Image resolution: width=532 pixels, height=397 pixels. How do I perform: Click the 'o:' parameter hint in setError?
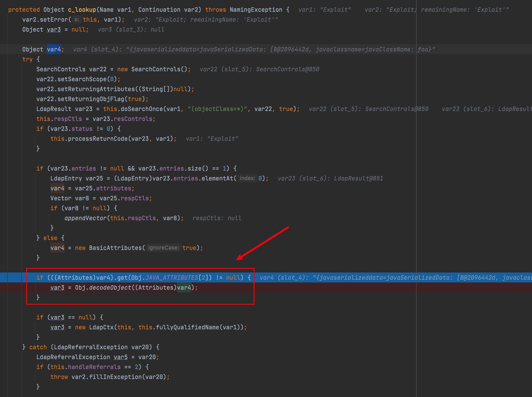point(76,20)
